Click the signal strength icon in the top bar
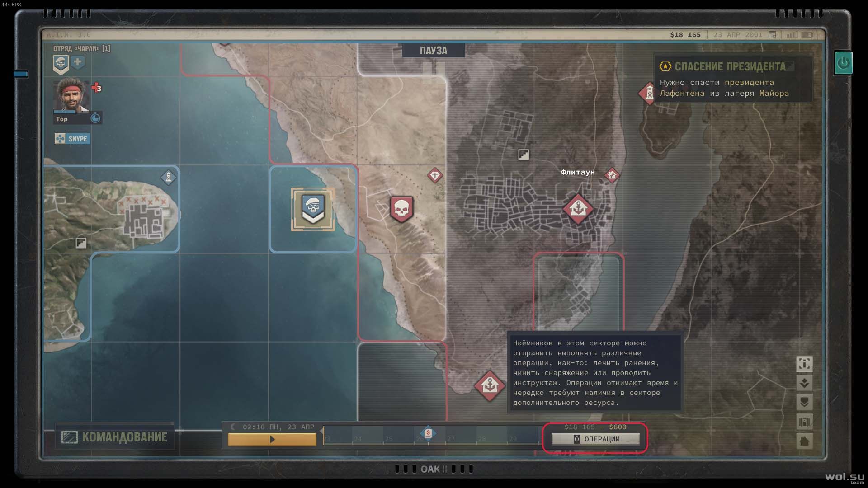This screenshot has width=868, height=488. tap(792, 35)
